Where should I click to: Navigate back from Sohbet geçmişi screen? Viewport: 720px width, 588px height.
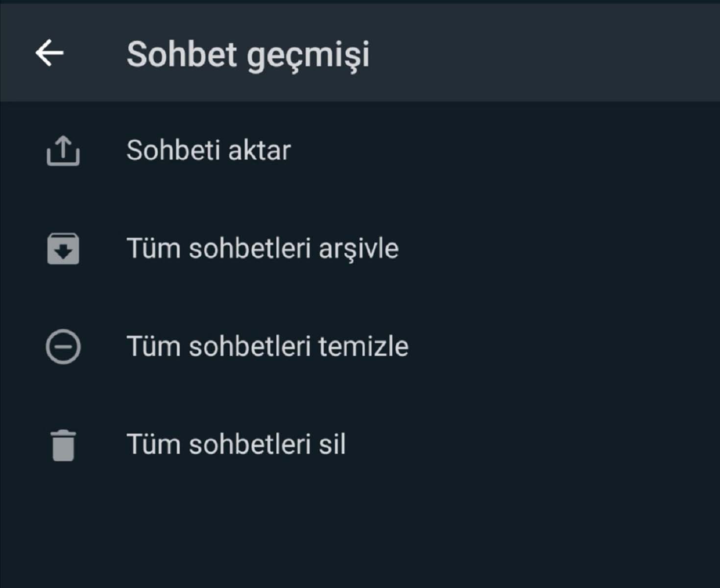(49, 53)
